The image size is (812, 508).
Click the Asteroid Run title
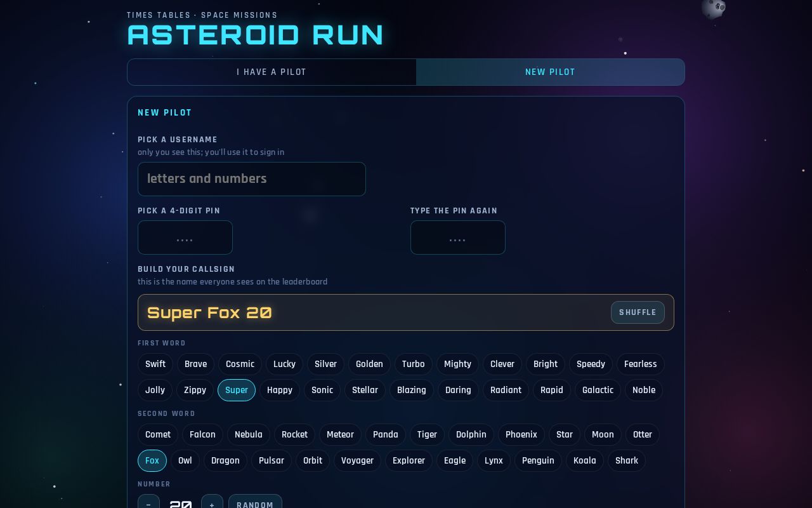256,35
